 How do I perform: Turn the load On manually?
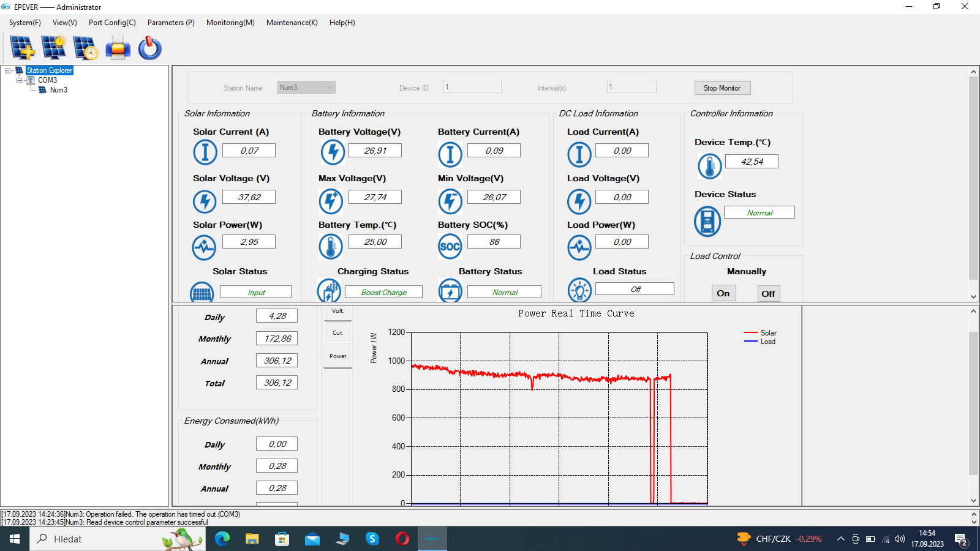point(723,293)
